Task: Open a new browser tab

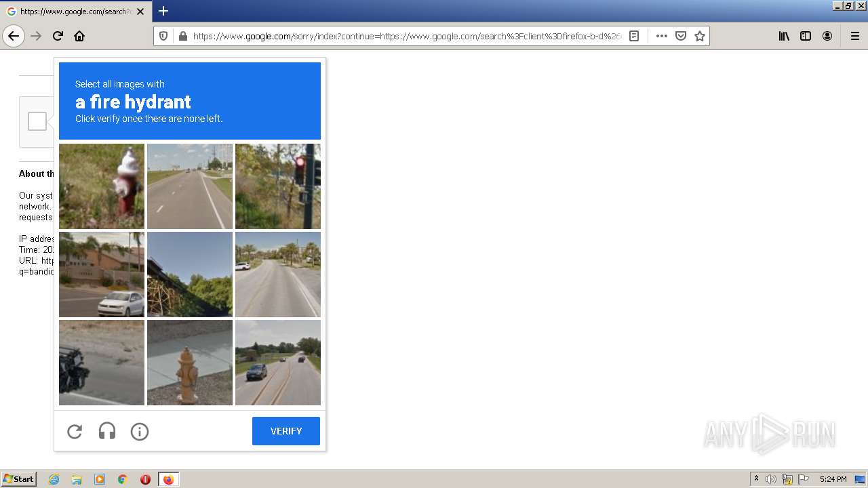Action: click(x=163, y=11)
